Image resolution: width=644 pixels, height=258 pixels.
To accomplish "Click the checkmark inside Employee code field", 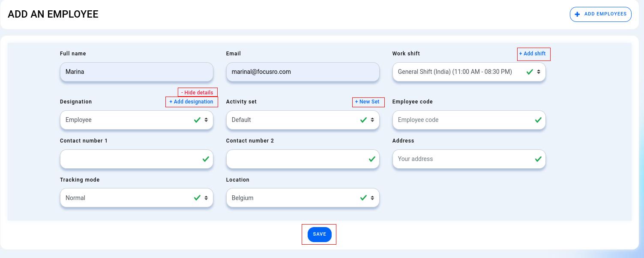I will coord(538,120).
